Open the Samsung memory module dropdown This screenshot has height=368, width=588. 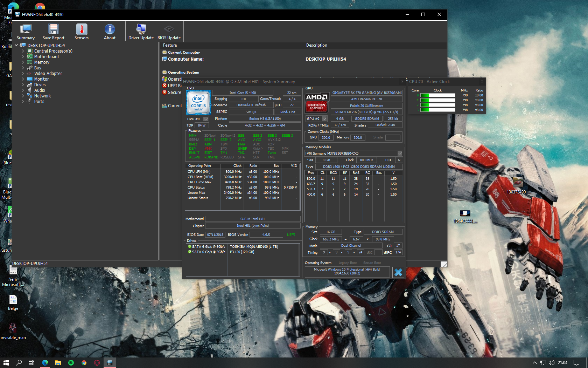click(x=400, y=154)
